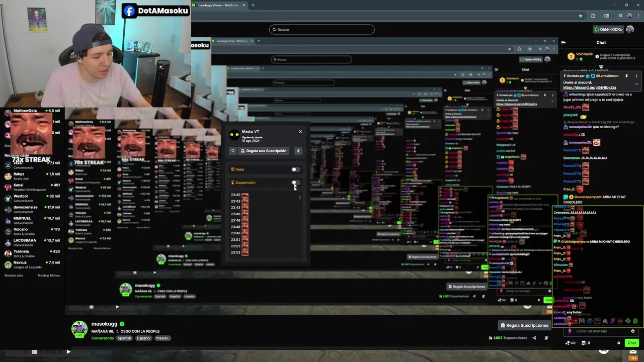This screenshot has width=644, height=362.
Task: Click Volchevic in the gift leaderboard
Action: (x=584, y=54)
